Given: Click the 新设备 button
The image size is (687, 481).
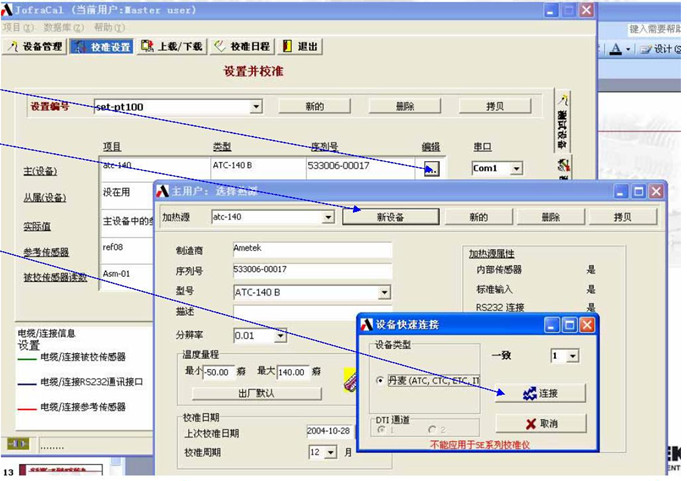Looking at the screenshot, I should (x=389, y=217).
